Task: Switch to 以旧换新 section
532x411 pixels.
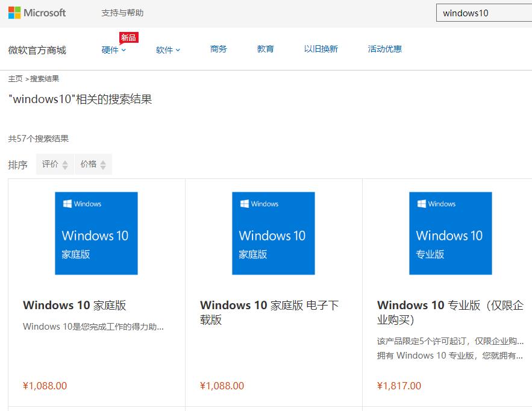Action: pos(321,49)
